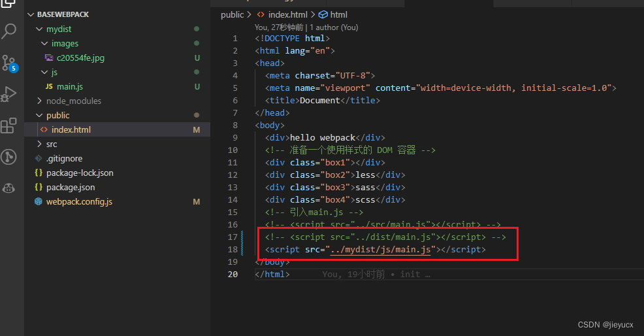Click the public breadcrumb segment
The image size is (644, 336).
click(232, 15)
